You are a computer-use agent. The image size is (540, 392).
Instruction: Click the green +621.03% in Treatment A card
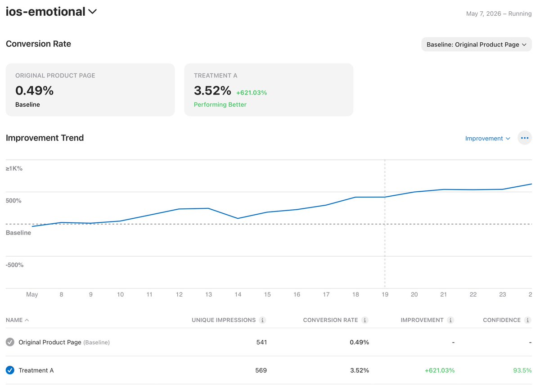252,93
